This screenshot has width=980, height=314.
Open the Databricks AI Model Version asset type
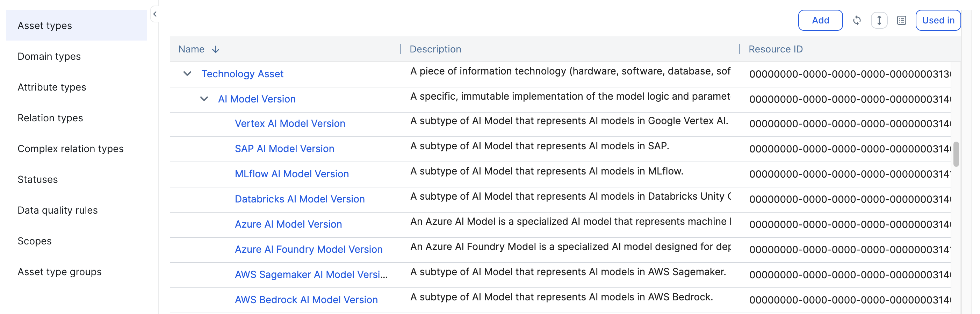(300, 199)
